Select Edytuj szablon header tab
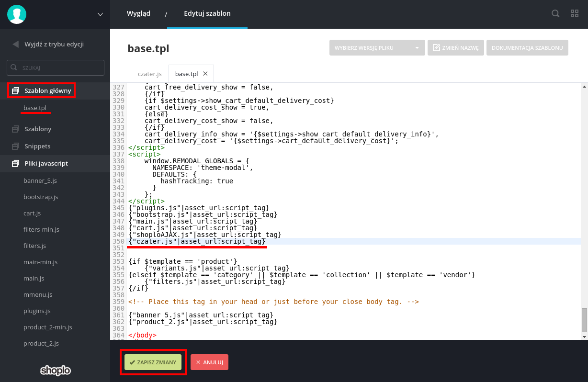The image size is (588, 382). [x=207, y=13]
